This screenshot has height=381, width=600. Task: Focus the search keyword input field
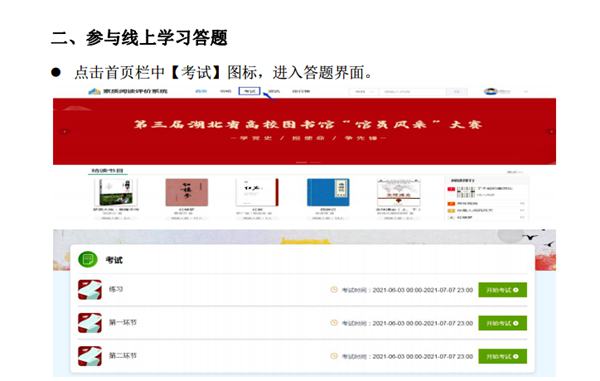pos(412,92)
